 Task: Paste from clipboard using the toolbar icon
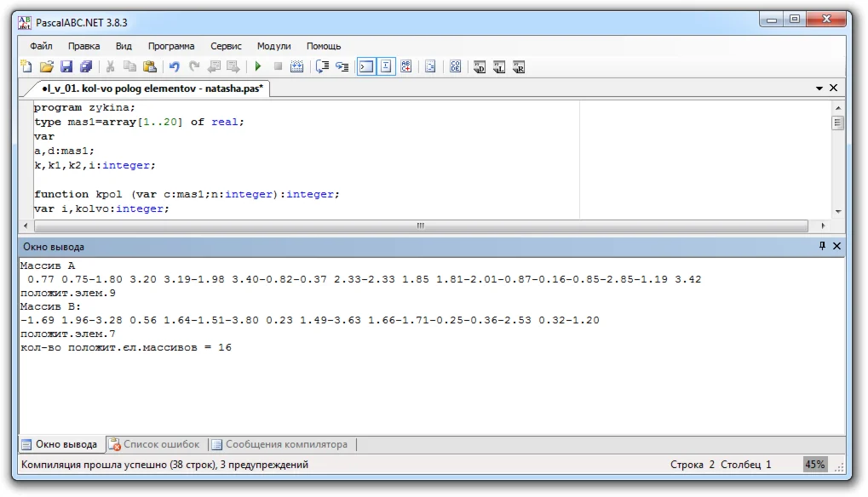click(x=150, y=66)
